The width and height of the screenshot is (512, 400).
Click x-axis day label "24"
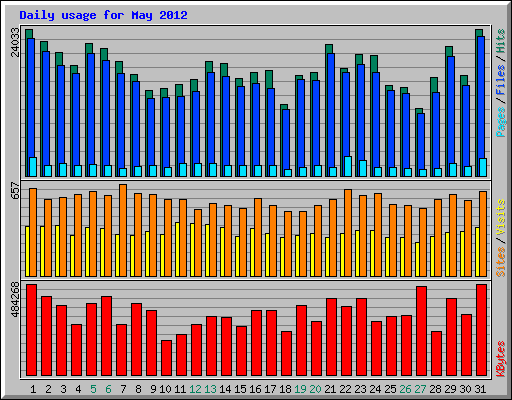[x=375, y=389]
